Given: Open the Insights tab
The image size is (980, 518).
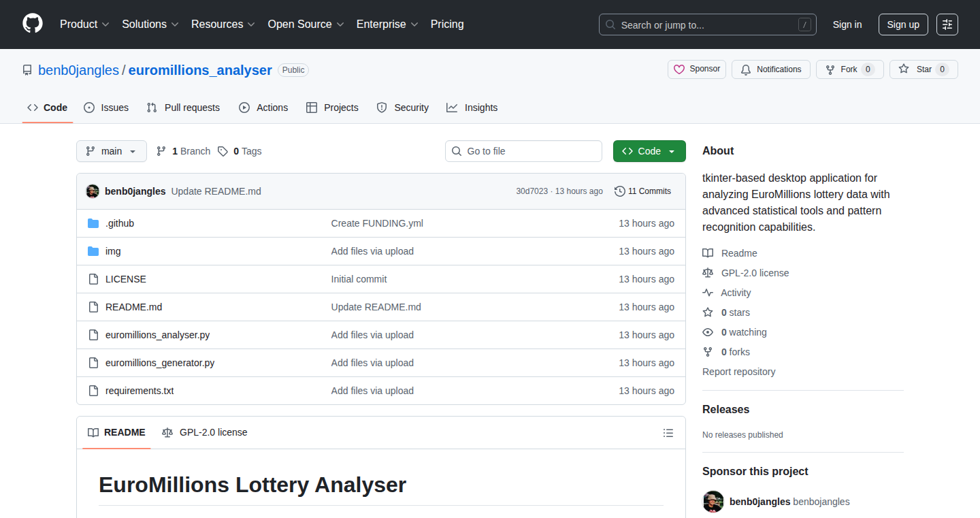Looking at the screenshot, I should [x=472, y=108].
